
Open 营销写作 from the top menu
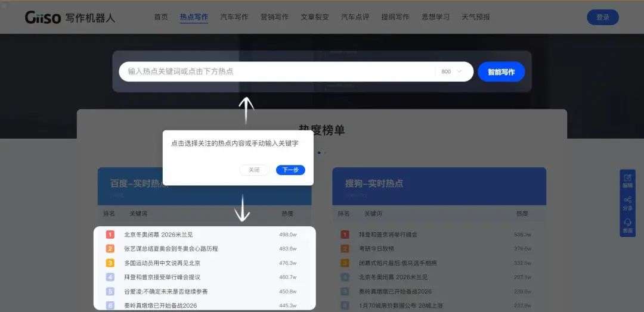[x=274, y=17]
